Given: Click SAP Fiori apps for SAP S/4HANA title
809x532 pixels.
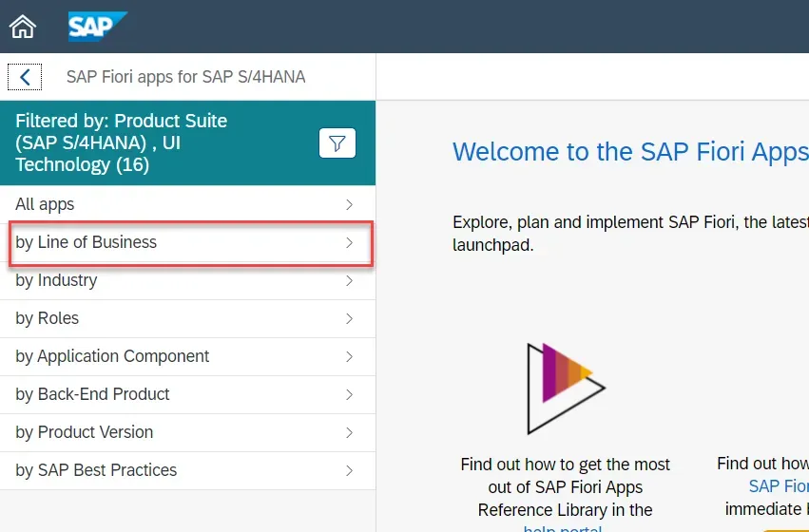Looking at the screenshot, I should pyautogui.click(x=185, y=77).
